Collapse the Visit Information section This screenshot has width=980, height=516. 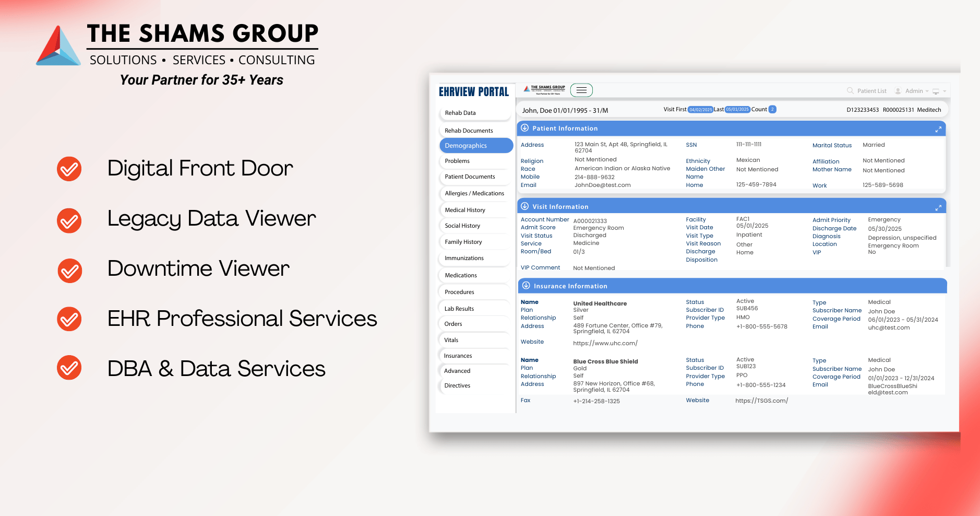525,206
